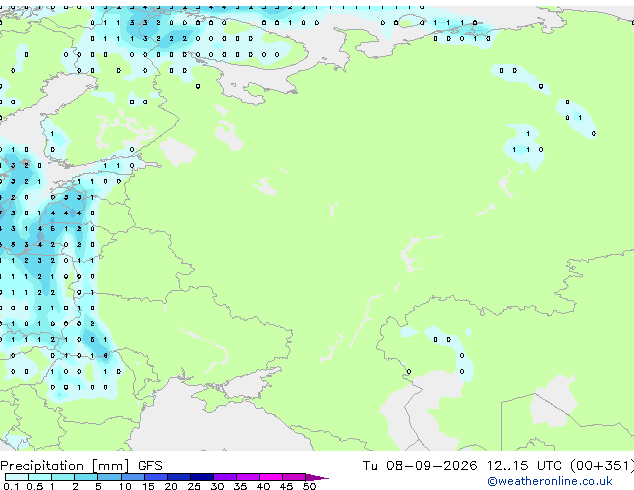Click the 'Precipitation [mm] GFS' title text
This screenshot has width=634, height=490.
point(81,466)
